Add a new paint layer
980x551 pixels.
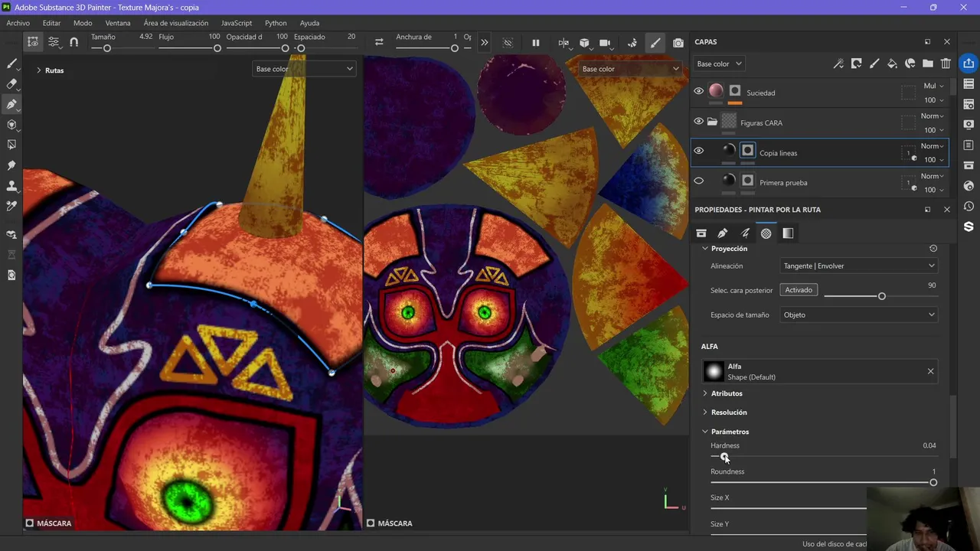click(x=874, y=64)
